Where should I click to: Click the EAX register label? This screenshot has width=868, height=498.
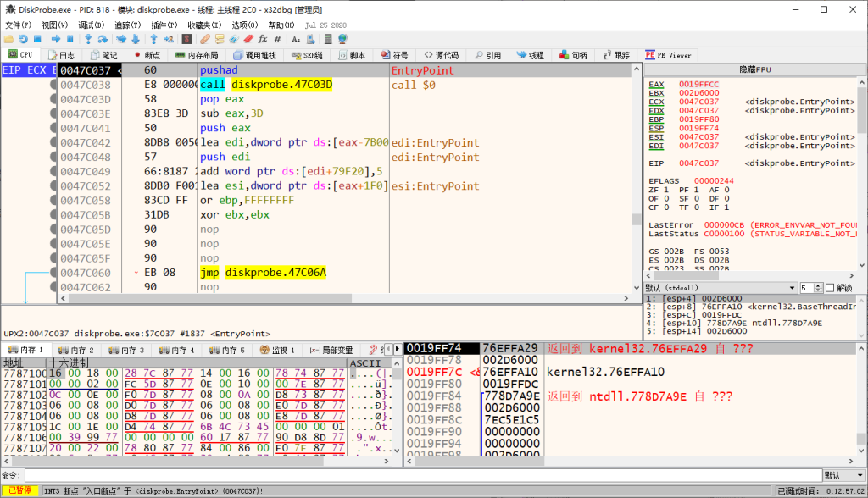[656, 84]
